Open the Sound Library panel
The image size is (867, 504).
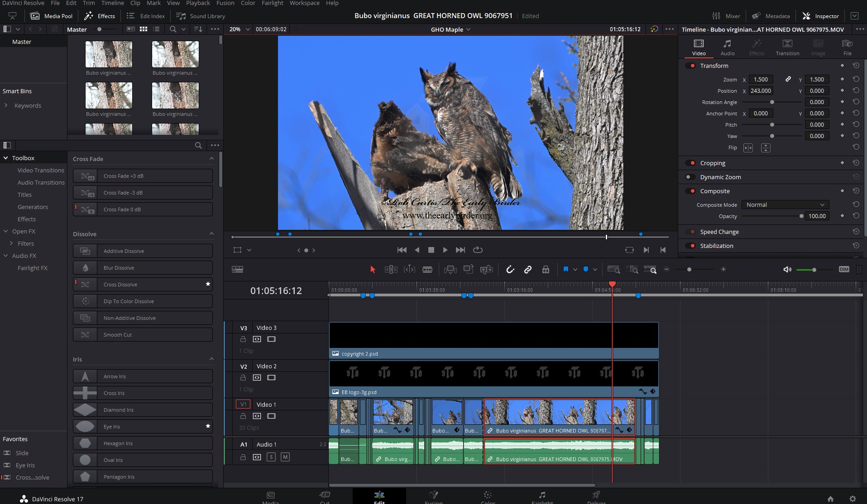tap(201, 16)
